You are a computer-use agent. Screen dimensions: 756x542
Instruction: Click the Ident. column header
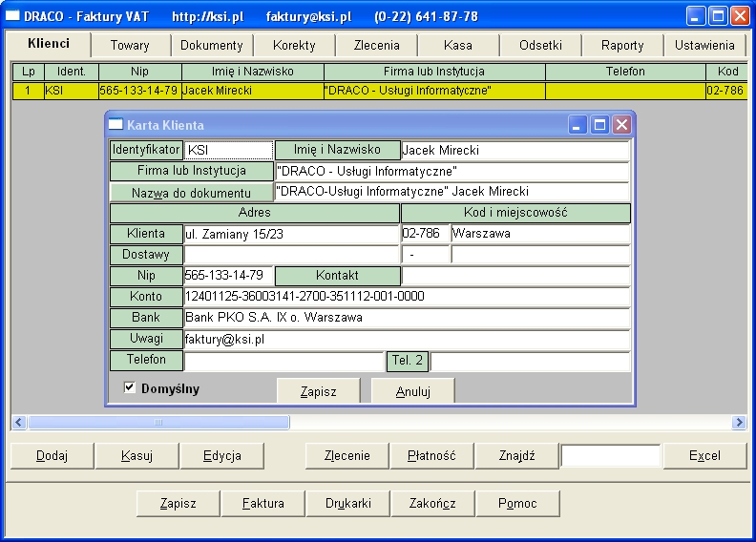[72, 72]
